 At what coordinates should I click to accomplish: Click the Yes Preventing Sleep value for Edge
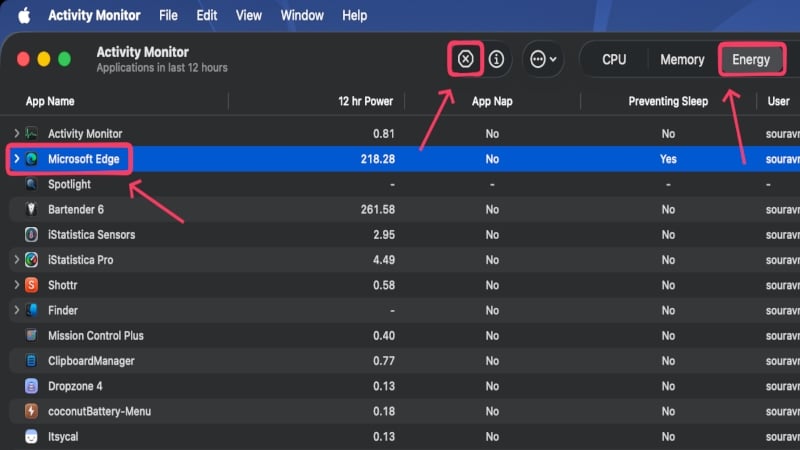668,159
